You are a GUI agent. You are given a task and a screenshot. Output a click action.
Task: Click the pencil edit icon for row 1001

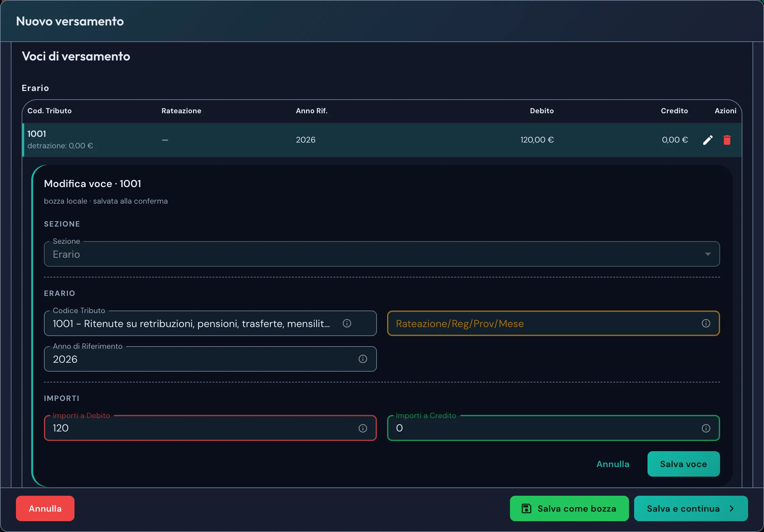pyautogui.click(x=708, y=140)
